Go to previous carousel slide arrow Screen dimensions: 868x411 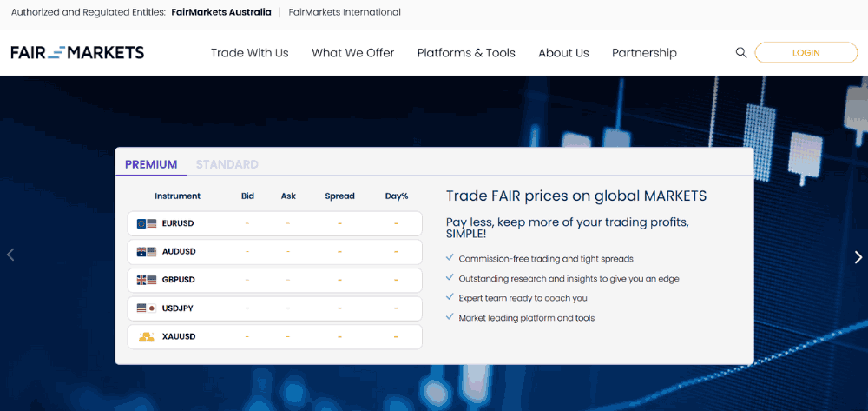point(10,255)
